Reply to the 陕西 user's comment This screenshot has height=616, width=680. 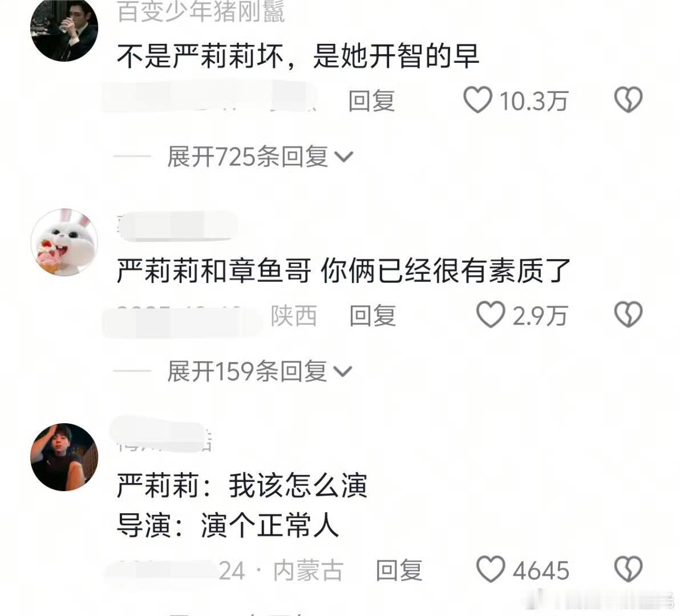[x=373, y=315]
